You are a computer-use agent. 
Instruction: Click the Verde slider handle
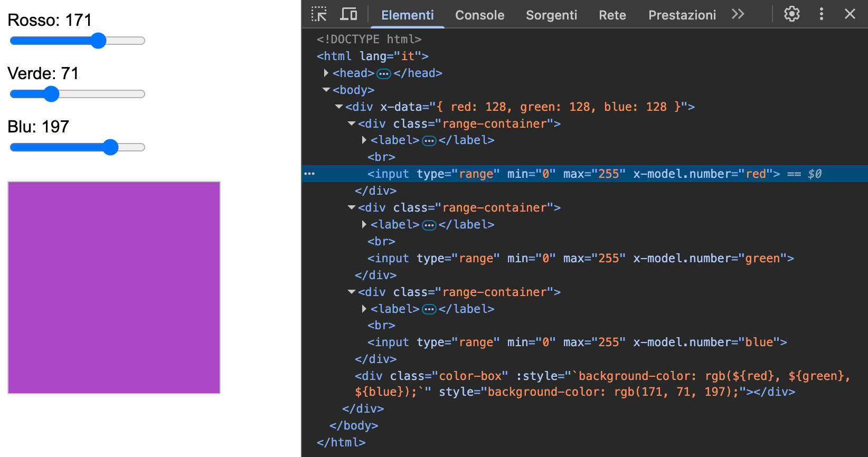click(51, 94)
